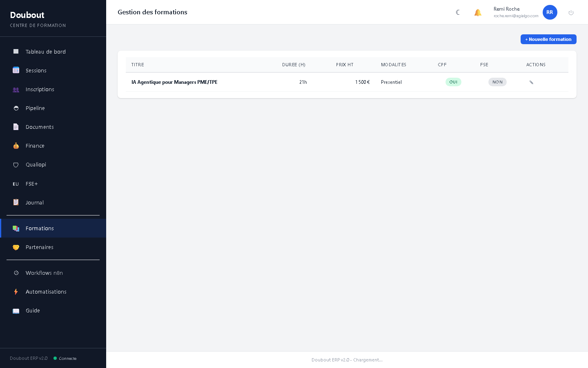
Task: Open the Pipeline section
Action: (x=35, y=108)
